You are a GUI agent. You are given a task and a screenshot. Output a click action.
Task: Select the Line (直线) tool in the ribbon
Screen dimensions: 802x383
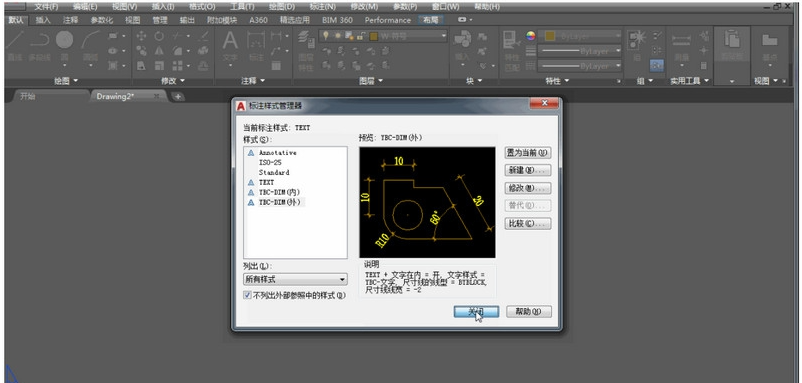pyautogui.click(x=15, y=46)
